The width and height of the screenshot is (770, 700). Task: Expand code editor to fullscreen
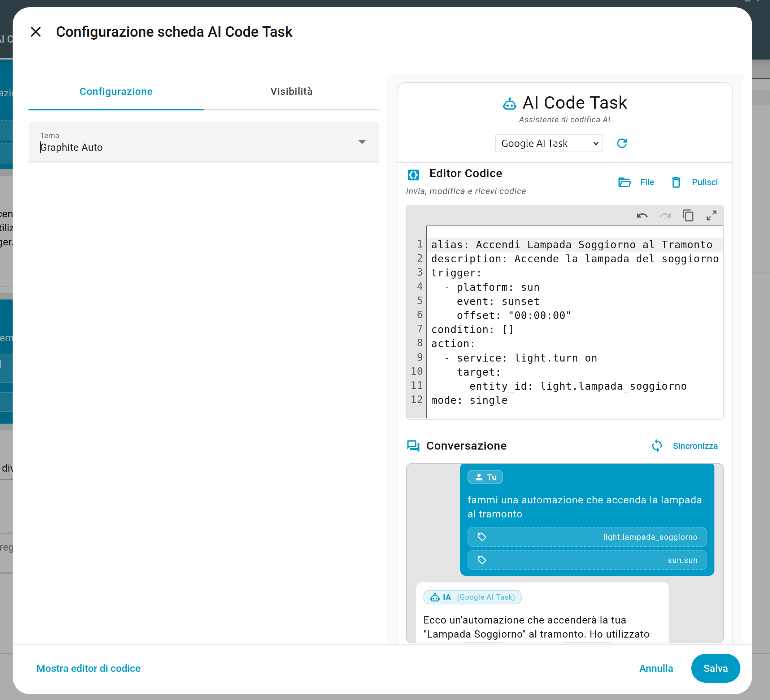711,216
